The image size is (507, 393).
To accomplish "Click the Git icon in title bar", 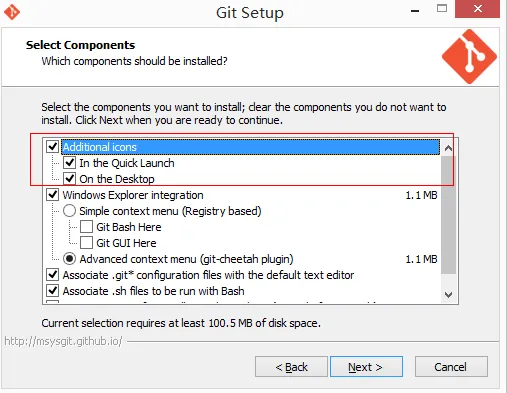I will click(x=12, y=12).
